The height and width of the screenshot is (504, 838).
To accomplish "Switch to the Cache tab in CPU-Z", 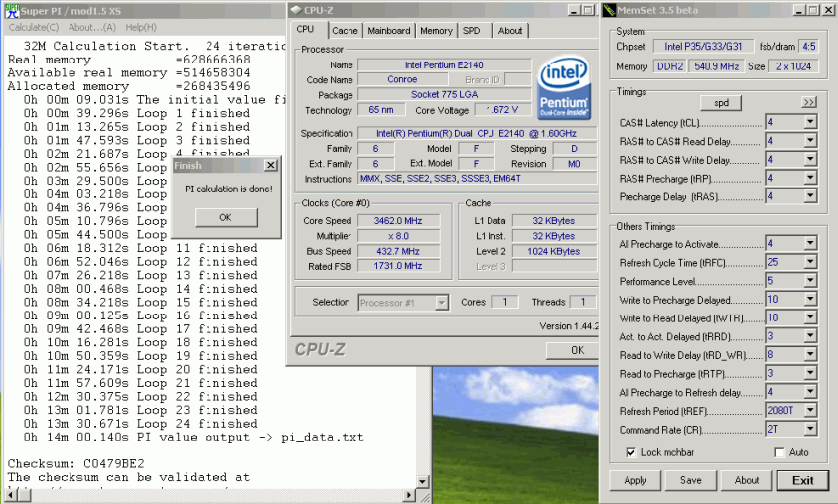I will 345,31.
